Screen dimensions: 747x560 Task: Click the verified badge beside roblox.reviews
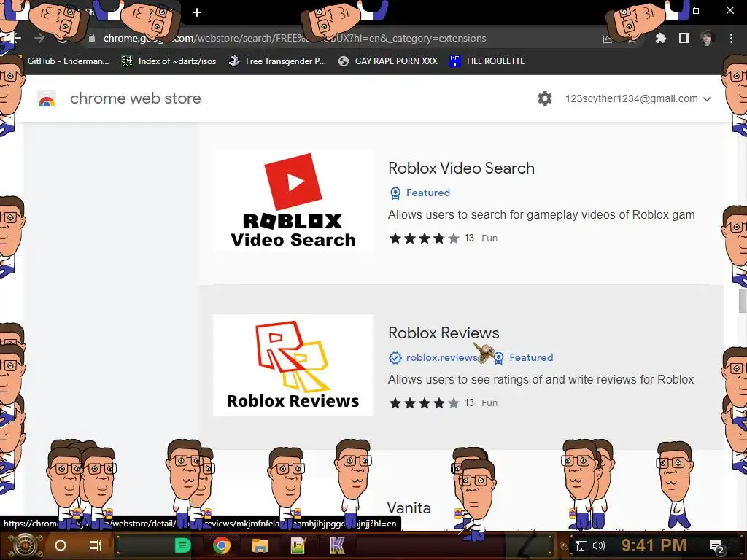[x=395, y=357]
